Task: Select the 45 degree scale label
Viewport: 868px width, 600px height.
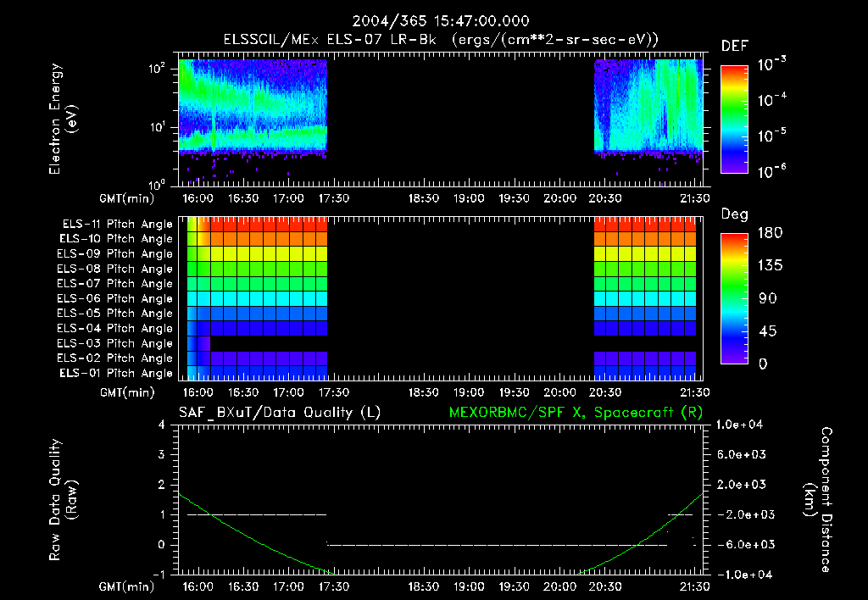Action: [x=768, y=331]
